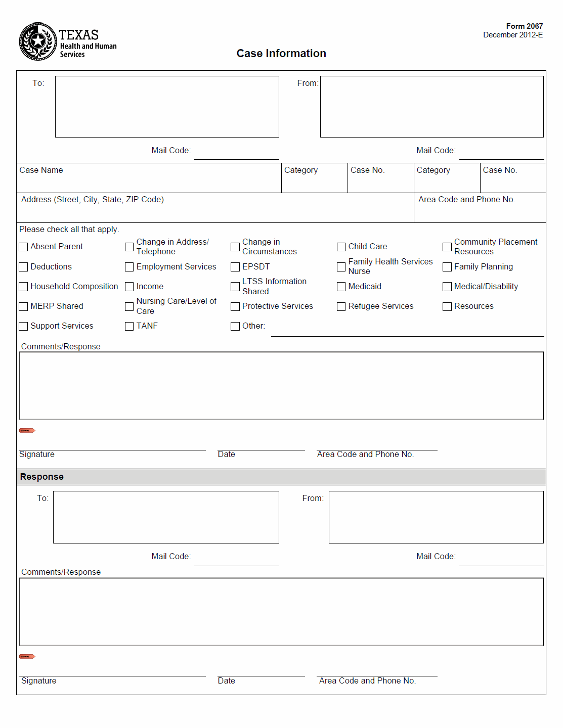Select the Child Care checkbox
This screenshot has height=728, width=563.
click(x=341, y=247)
